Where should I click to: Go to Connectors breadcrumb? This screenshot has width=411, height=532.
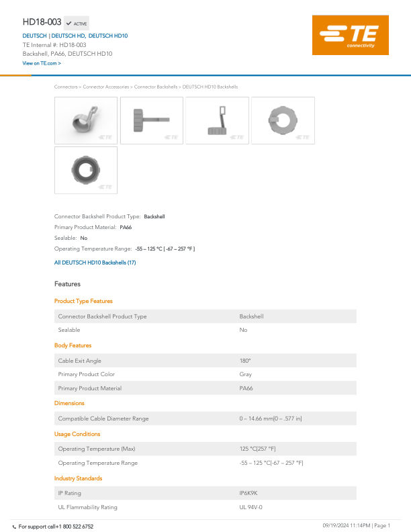(66, 87)
